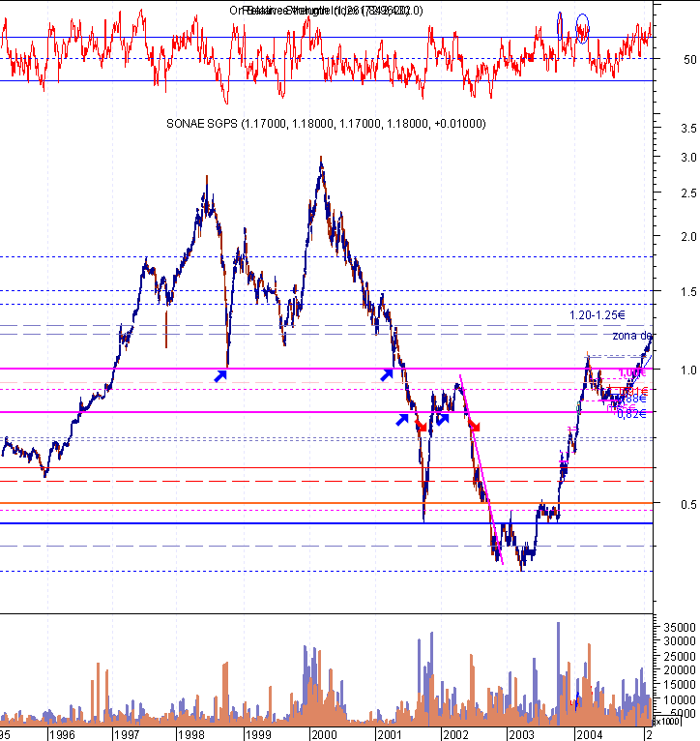Click the 10000 volume scale label

coord(680,699)
